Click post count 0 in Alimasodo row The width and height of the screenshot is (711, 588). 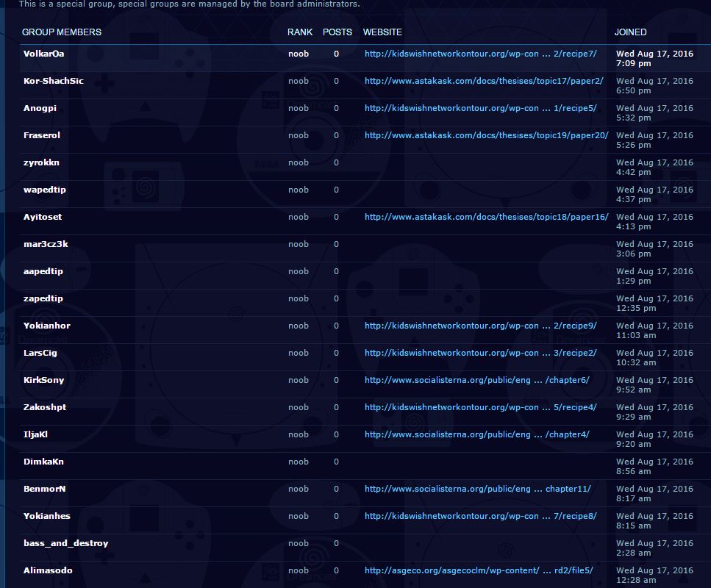point(336,571)
